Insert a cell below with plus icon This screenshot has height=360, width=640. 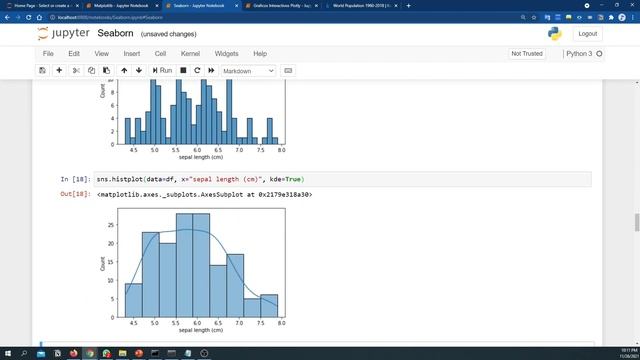coord(59,71)
